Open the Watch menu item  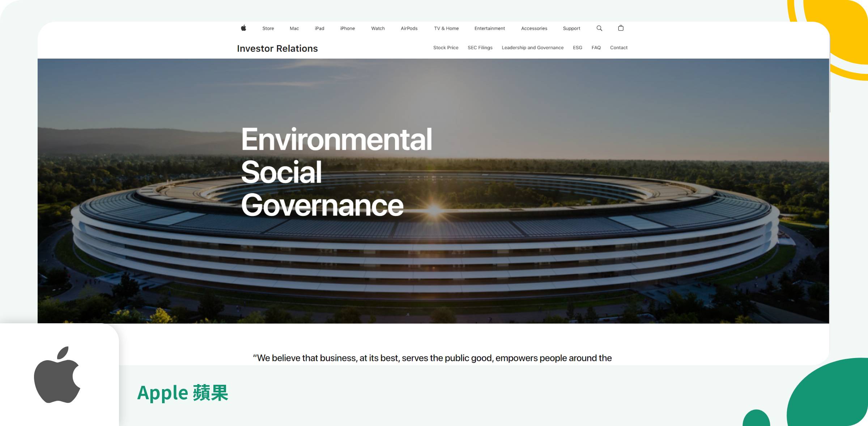coord(378,29)
